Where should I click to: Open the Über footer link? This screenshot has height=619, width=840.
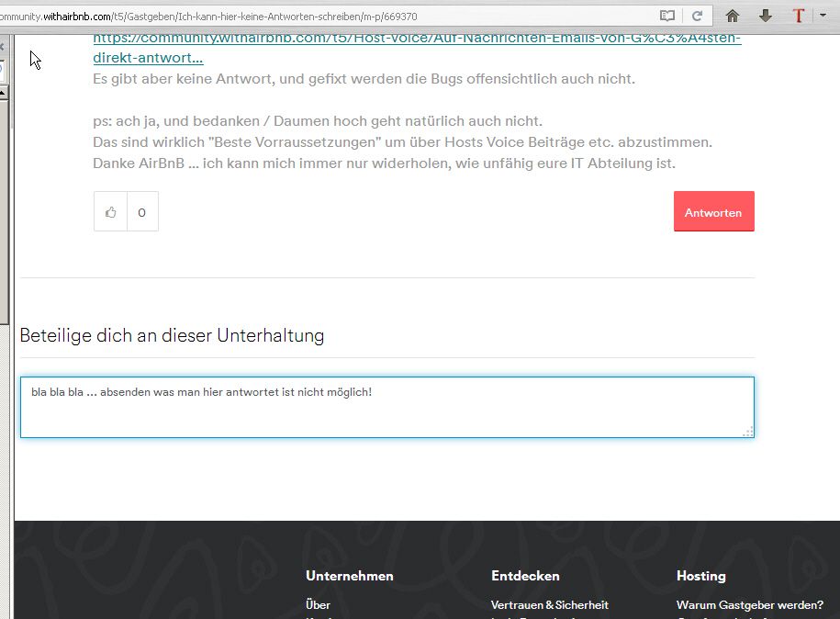click(x=318, y=604)
